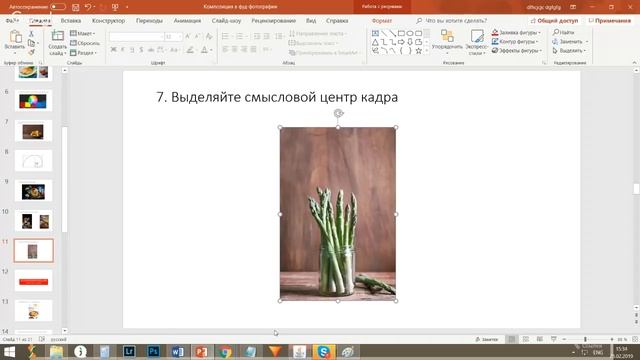The image size is (640, 360).
Task: Open Lightroom from the Windows taskbar
Action: coord(129,351)
